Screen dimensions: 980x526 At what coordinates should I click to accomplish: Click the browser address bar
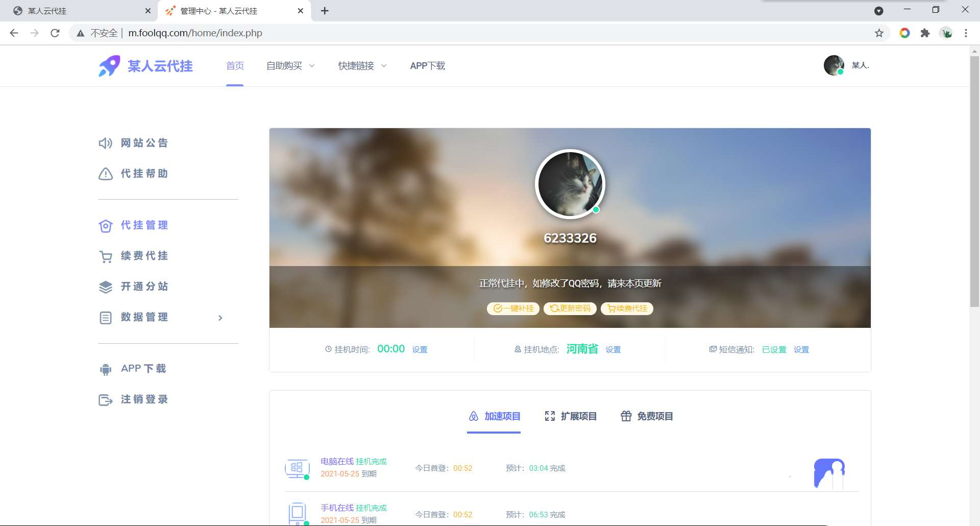pos(306,33)
